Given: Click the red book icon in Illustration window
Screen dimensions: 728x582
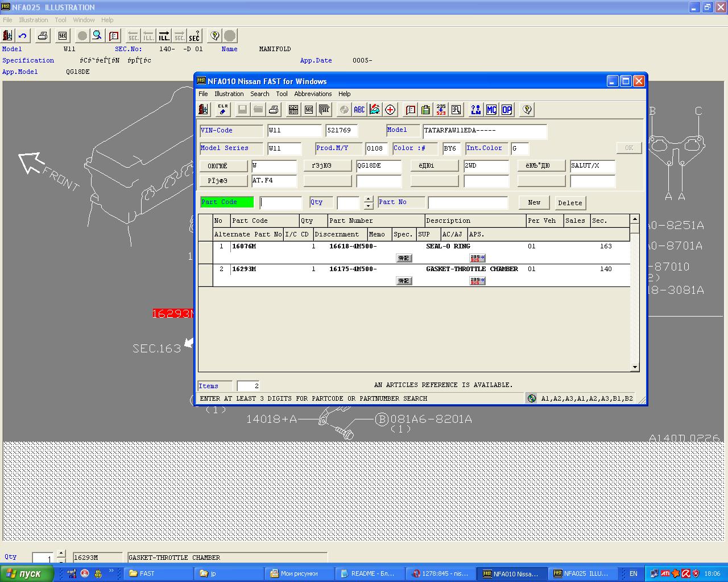Looking at the screenshot, I should (x=114, y=36).
